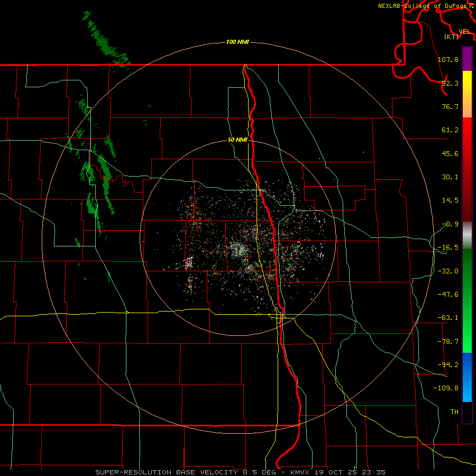
Task: Select the -94.2 velocity scale value
Action: [x=448, y=364]
